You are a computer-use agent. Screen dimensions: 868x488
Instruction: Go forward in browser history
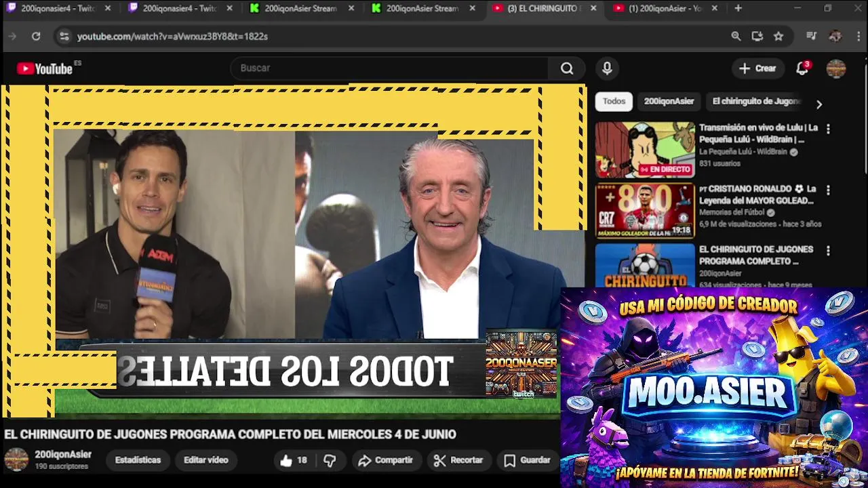[x=12, y=37]
